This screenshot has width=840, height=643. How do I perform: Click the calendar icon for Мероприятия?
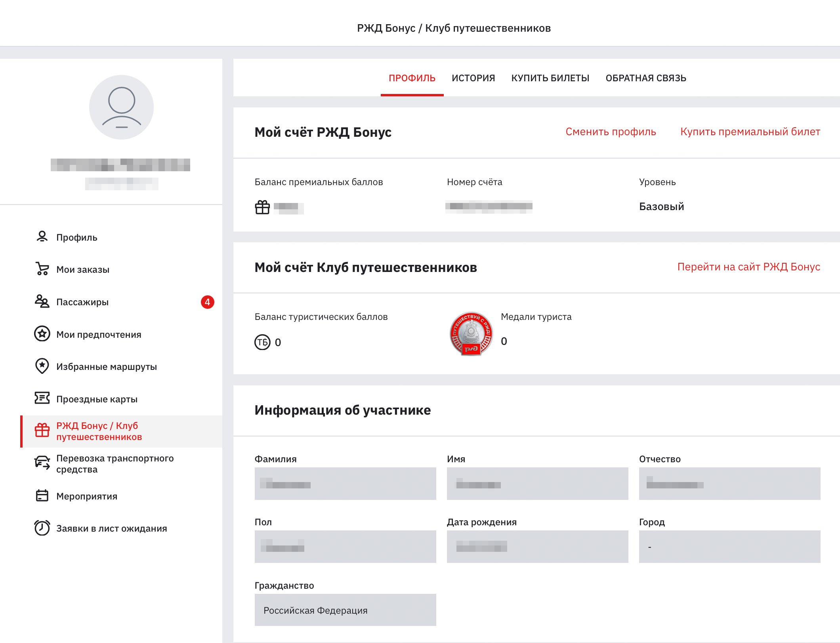pos(42,496)
